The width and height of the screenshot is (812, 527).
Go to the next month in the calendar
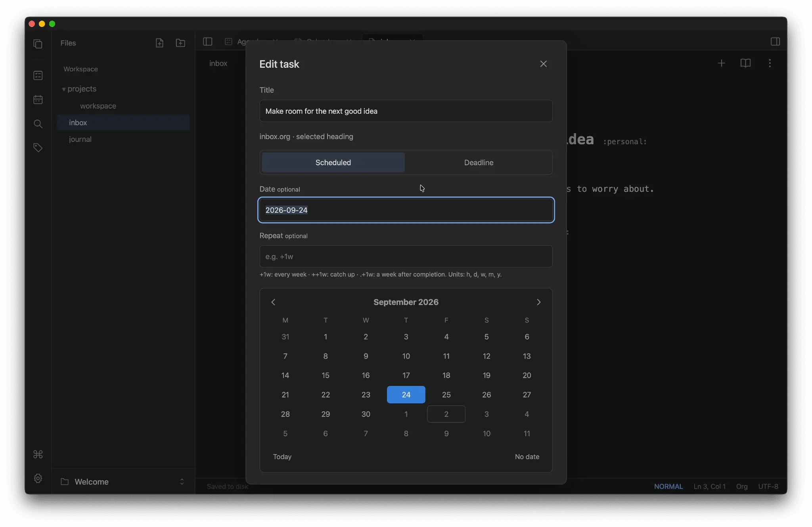click(x=538, y=302)
